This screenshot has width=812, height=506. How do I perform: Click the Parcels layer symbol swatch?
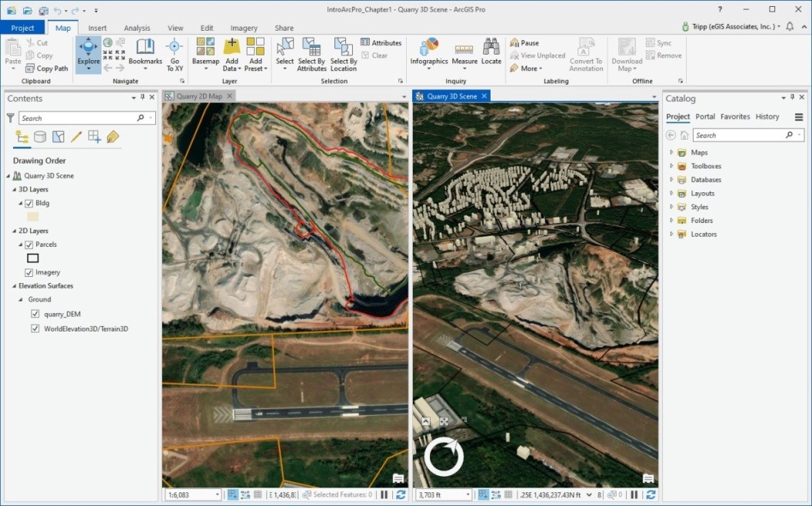pos(32,258)
